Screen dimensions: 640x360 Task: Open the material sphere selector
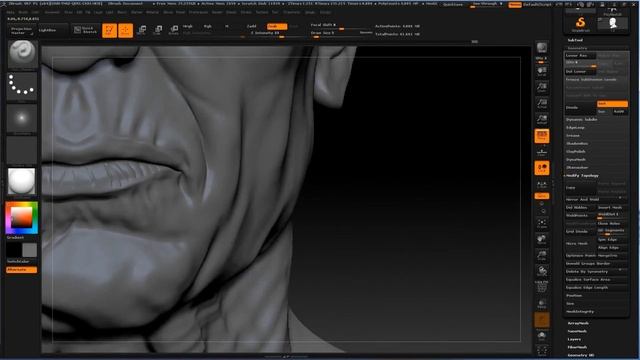coord(22,182)
